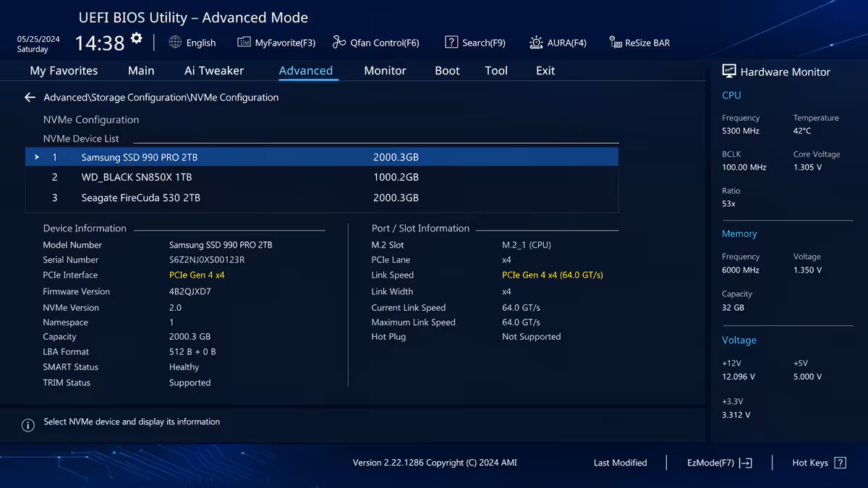Click Hot Plug value Not Supported
The image size is (868, 488).
(531, 336)
